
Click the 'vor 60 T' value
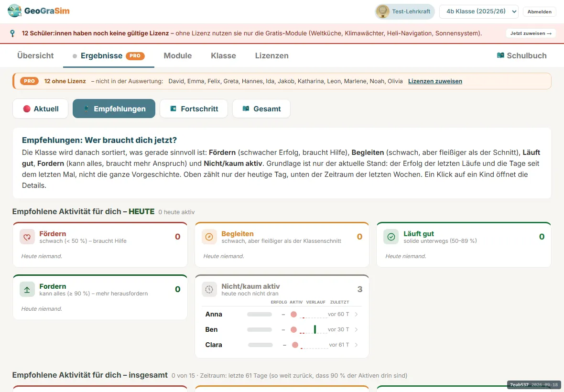[338, 315]
